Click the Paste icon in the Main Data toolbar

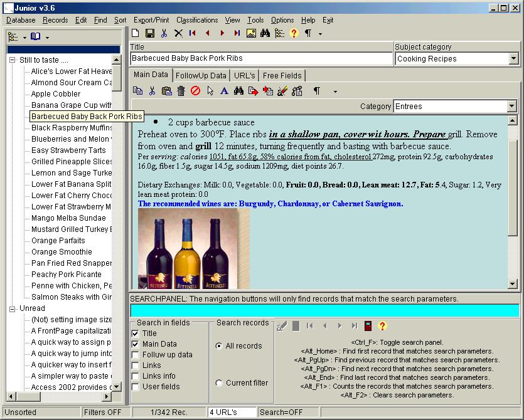click(166, 90)
